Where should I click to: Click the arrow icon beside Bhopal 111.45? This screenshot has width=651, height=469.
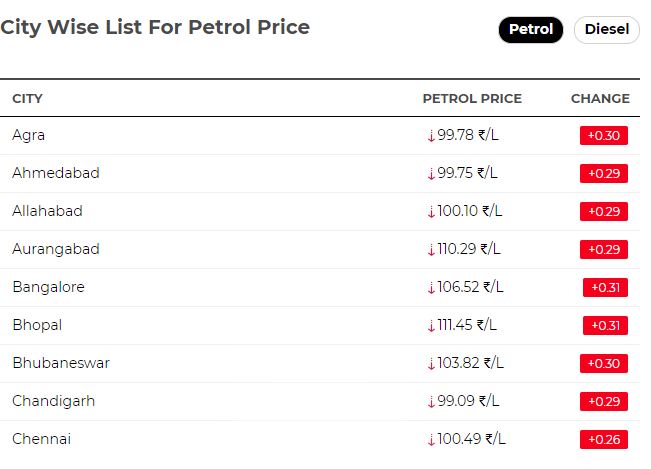(x=431, y=326)
